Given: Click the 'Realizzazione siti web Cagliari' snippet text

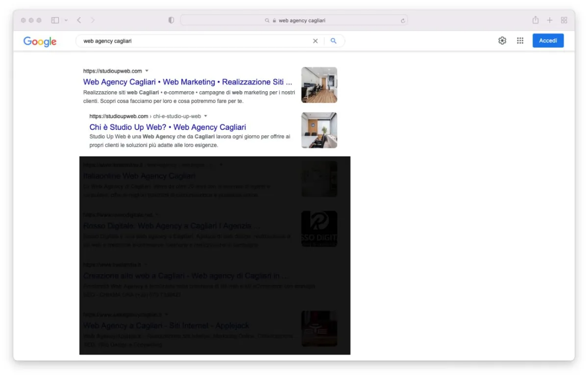Looking at the screenshot, I should coord(189,97).
